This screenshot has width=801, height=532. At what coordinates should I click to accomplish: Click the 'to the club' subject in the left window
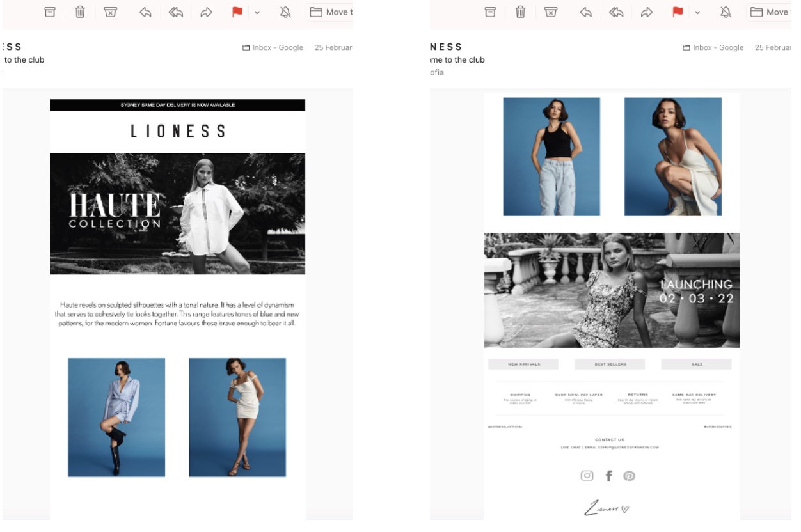click(x=24, y=60)
